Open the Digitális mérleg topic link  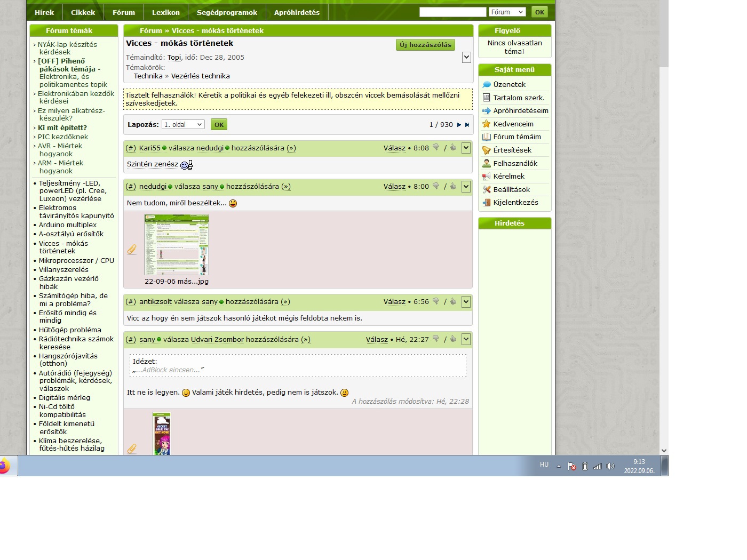click(65, 398)
